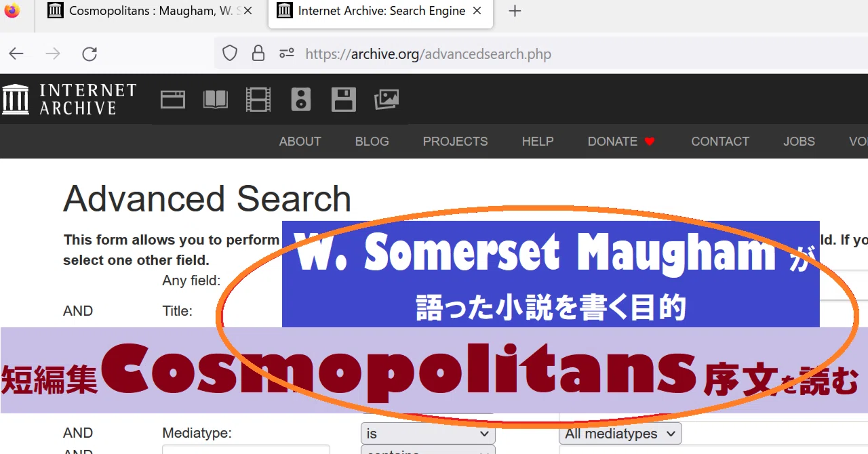Reload the current page
The width and height of the screenshot is (868, 454).
pos(90,54)
